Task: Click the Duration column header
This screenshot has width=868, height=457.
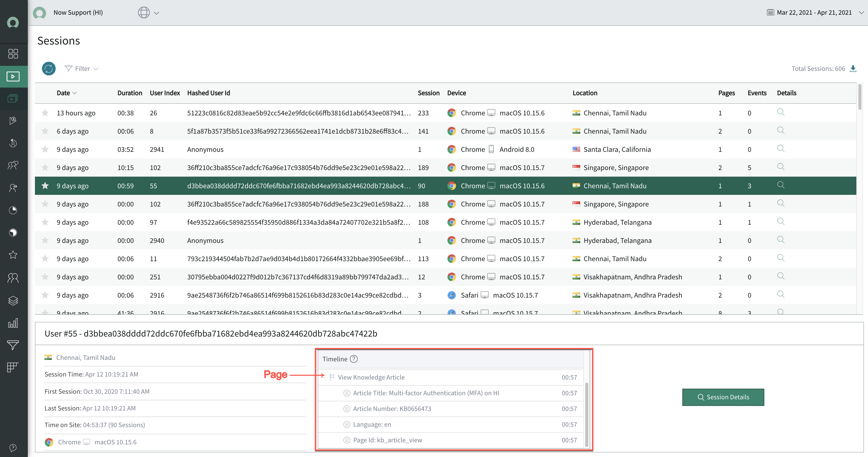Action: (130, 93)
